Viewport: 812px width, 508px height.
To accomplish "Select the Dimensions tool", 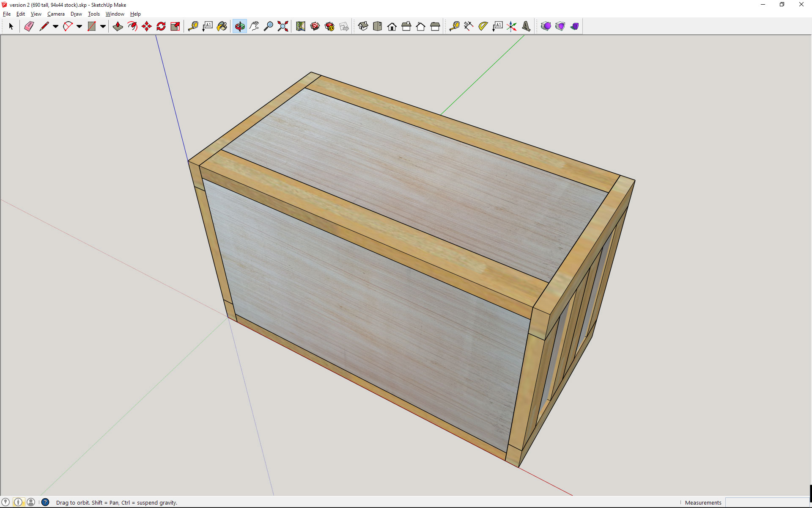I will 469,26.
